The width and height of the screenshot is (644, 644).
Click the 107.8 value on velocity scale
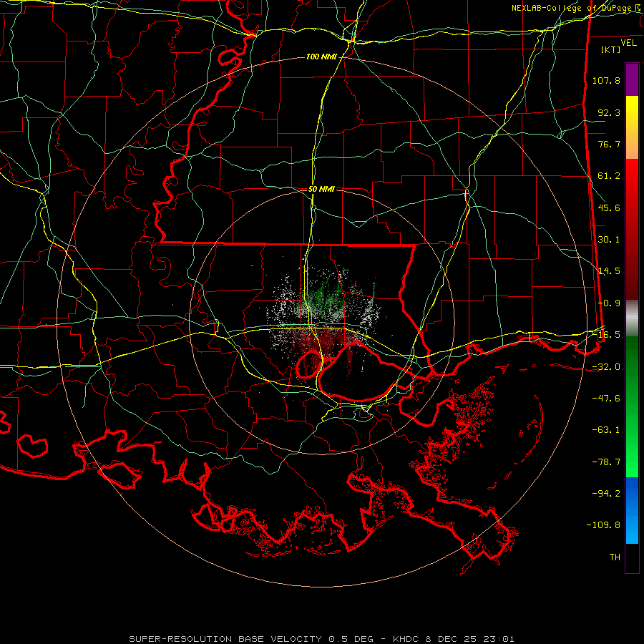[x=606, y=80]
